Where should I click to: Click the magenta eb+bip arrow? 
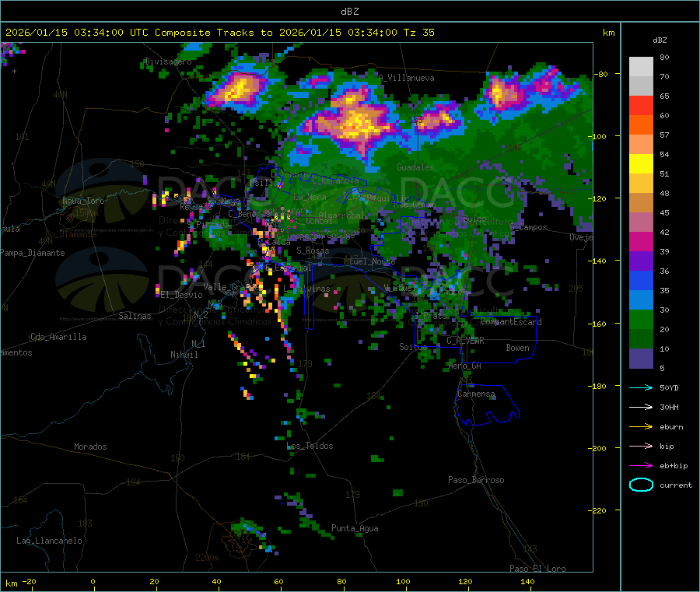641,466
